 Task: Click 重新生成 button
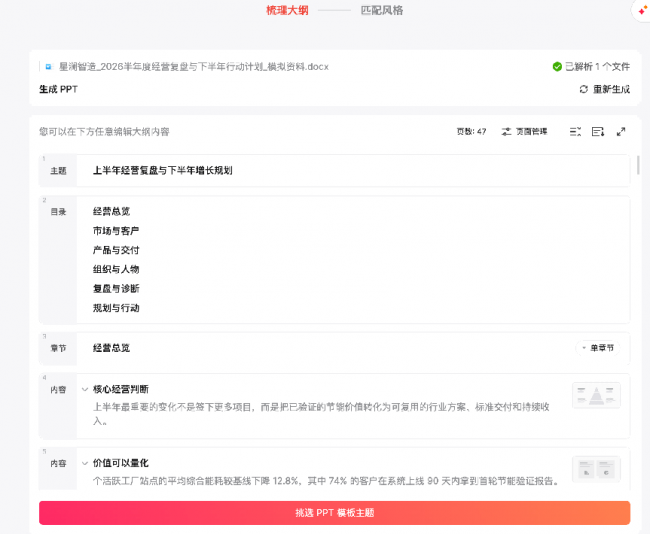pyautogui.click(x=604, y=89)
